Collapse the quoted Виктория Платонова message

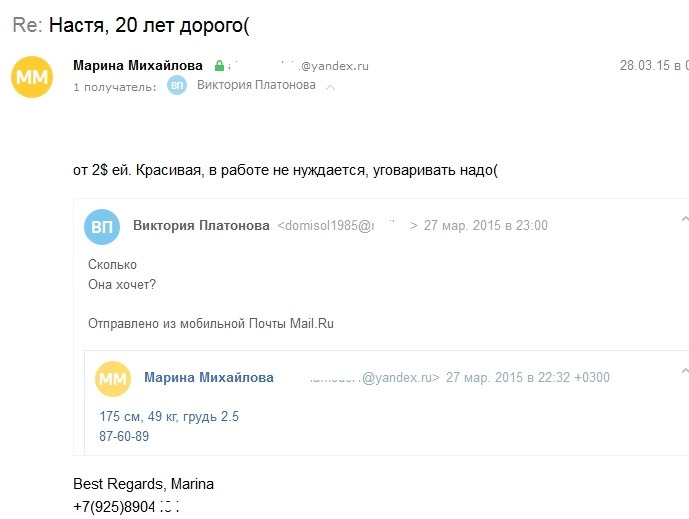click(685, 218)
